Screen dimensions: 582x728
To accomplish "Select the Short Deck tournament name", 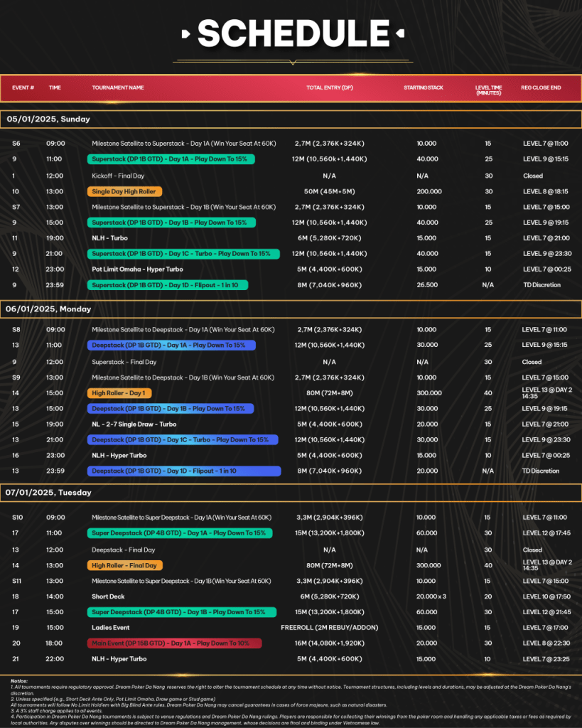I will [x=108, y=596].
